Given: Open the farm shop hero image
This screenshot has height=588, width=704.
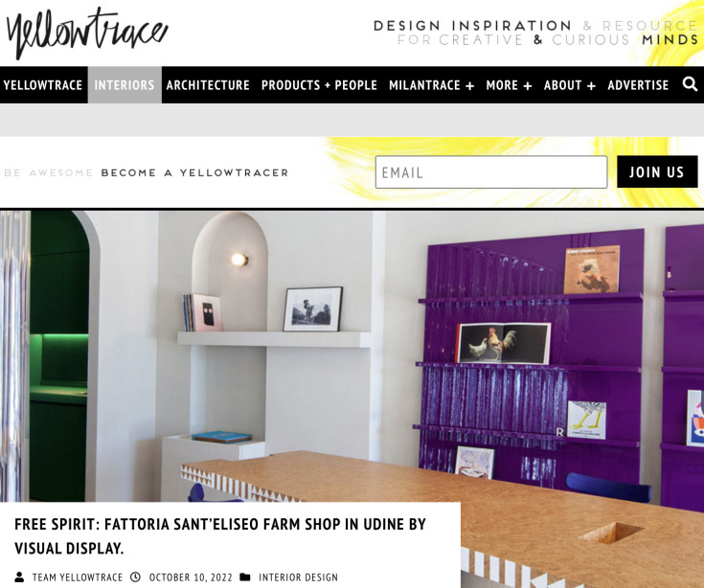Looking at the screenshot, I should 352,355.
